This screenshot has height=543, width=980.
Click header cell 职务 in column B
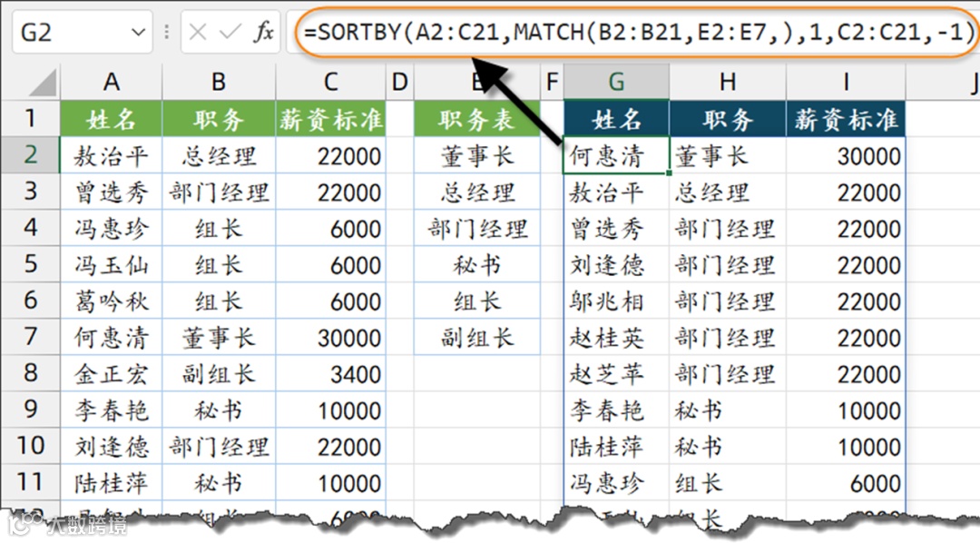pos(218,118)
